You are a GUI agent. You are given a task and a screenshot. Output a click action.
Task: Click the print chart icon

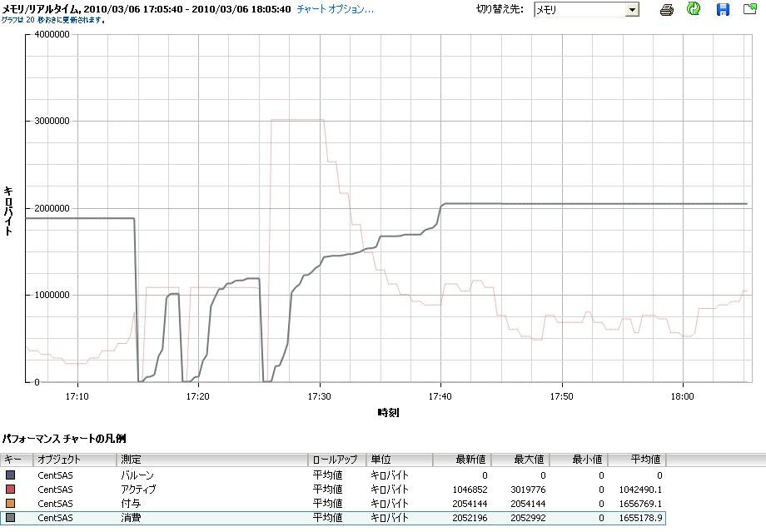[x=667, y=10]
